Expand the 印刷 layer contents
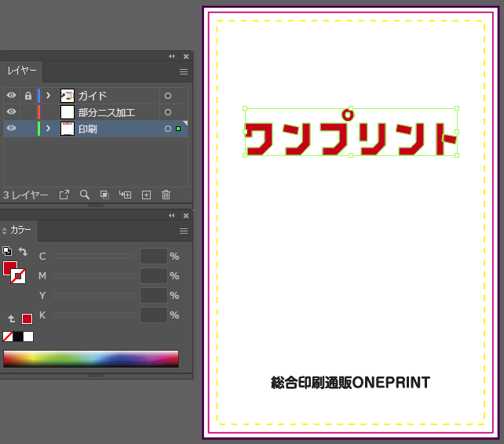The width and height of the screenshot is (504, 444). [x=48, y=129]
